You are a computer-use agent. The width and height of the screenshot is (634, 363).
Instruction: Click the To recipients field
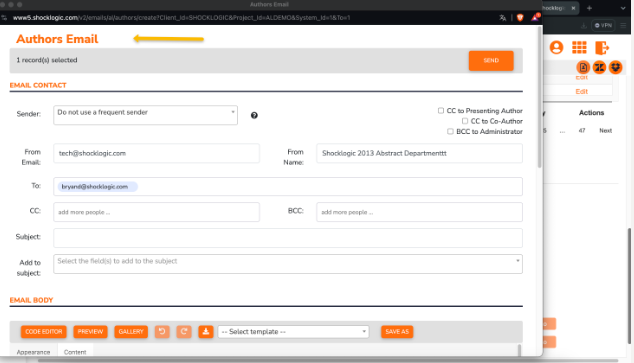point(288,187)
